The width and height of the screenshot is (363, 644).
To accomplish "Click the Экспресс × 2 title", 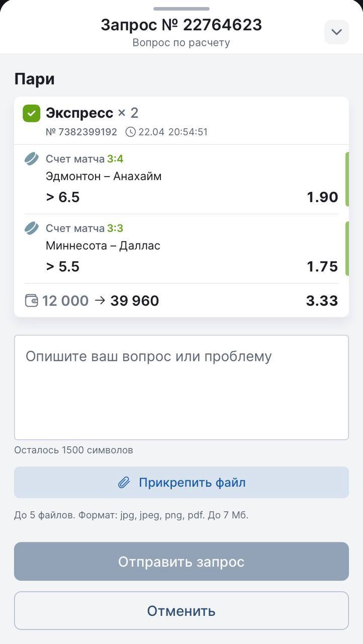I will (x=92, y=113).
